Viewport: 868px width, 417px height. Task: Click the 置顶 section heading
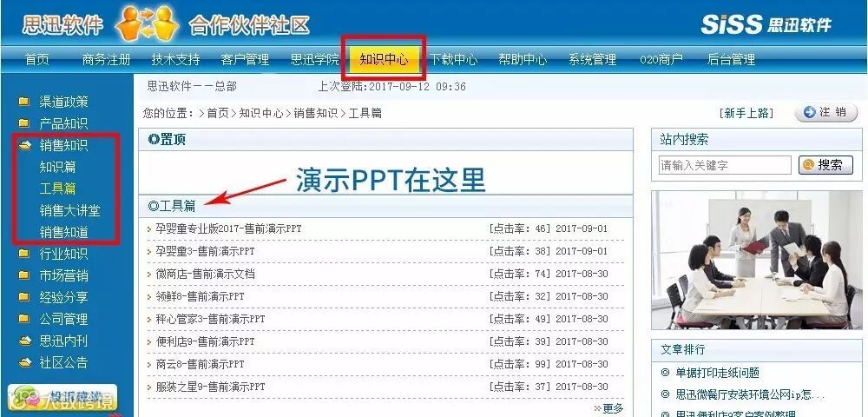tap(168, 140)
